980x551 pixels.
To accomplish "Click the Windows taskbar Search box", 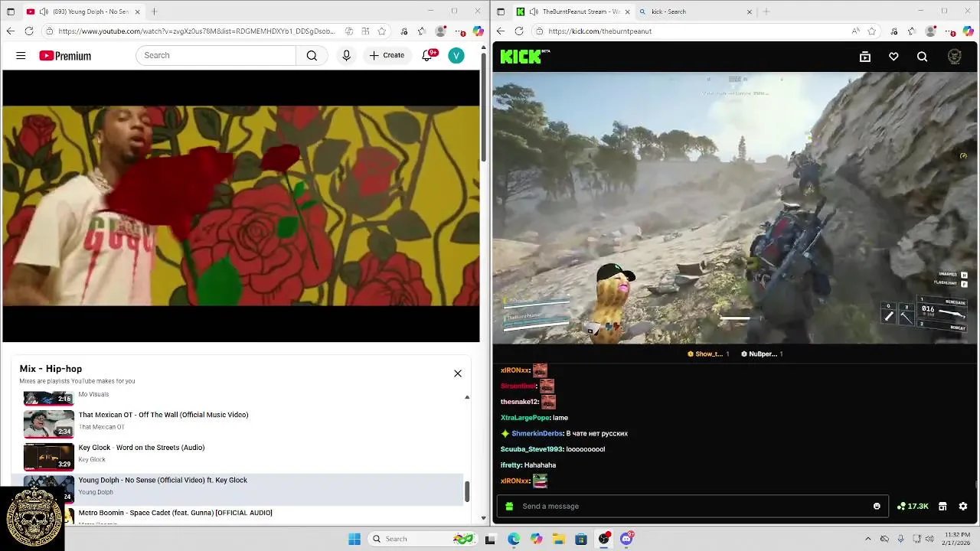I will [421, 539].
